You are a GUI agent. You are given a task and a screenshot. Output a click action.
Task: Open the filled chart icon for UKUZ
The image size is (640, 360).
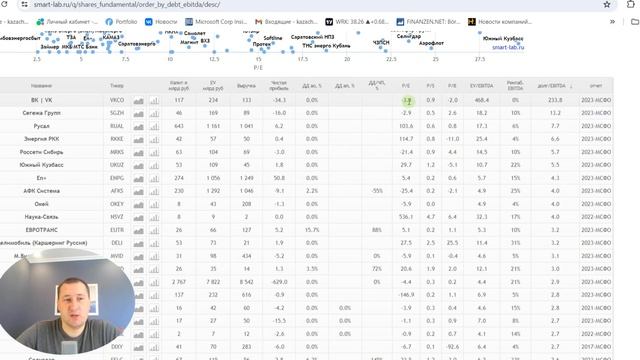click(138, 165)
